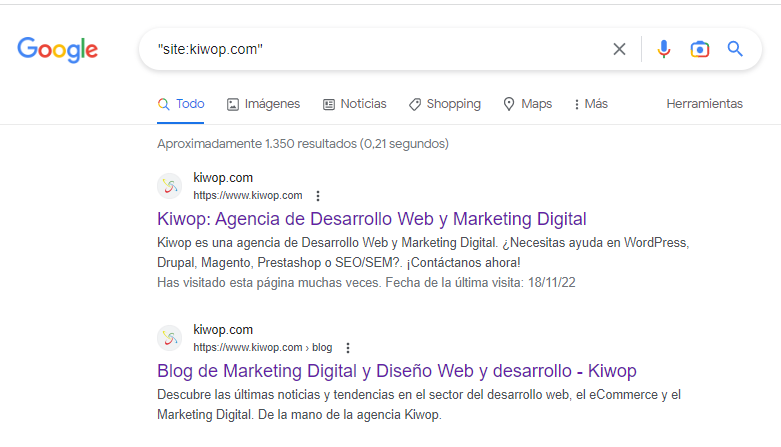Open Blog de Marketing Digital result link
Screen dimensions: 781x447
point(396,371)
